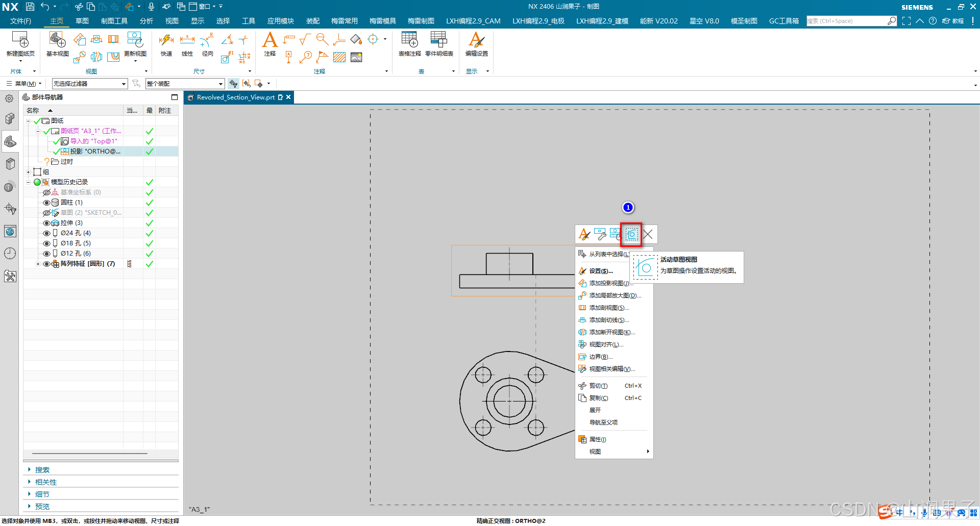Select the Break-out Section View icon
Screen dimensions: 980x526
(x=113, y=57)
